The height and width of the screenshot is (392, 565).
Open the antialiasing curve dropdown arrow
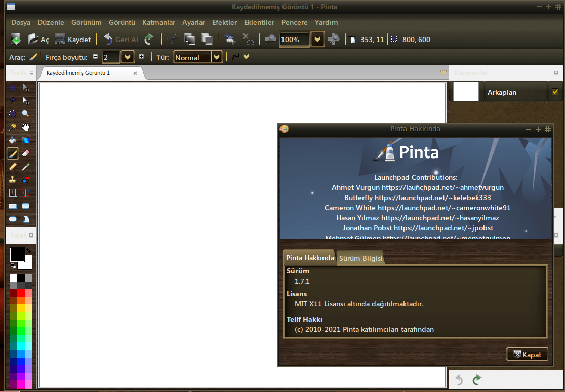coord(246,57)
